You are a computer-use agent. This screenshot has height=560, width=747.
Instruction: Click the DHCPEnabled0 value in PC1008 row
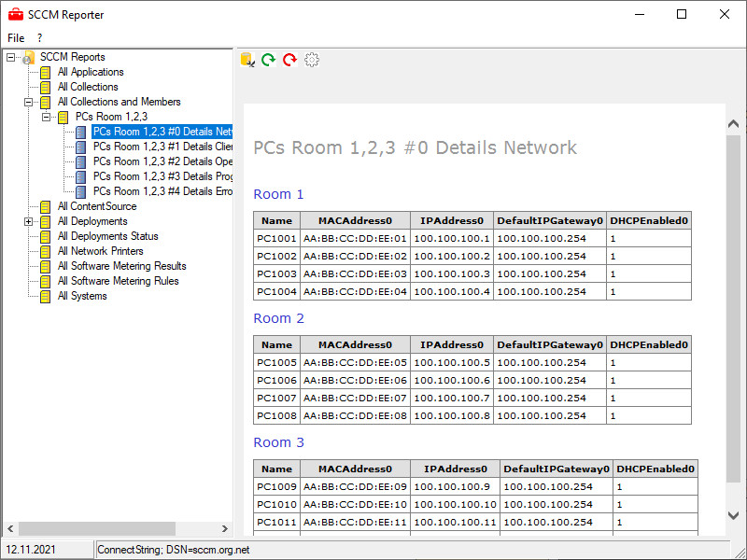pos(649,415)
